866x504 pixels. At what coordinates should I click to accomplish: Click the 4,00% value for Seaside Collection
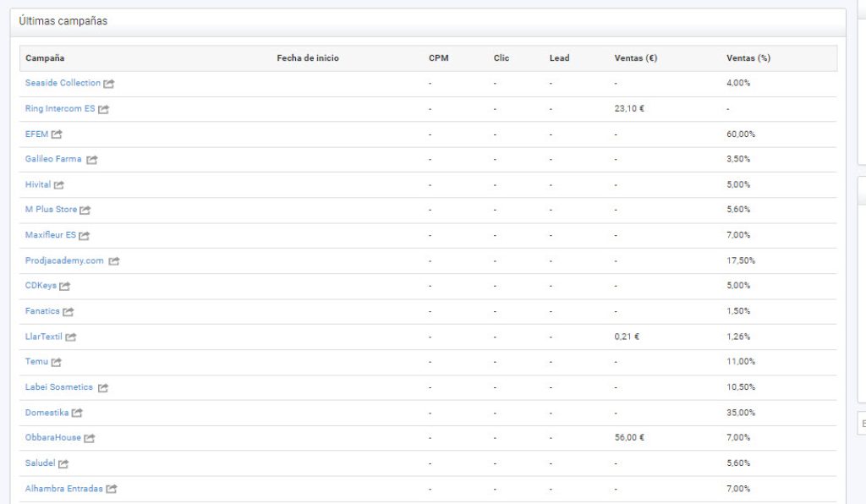[738, 83]
